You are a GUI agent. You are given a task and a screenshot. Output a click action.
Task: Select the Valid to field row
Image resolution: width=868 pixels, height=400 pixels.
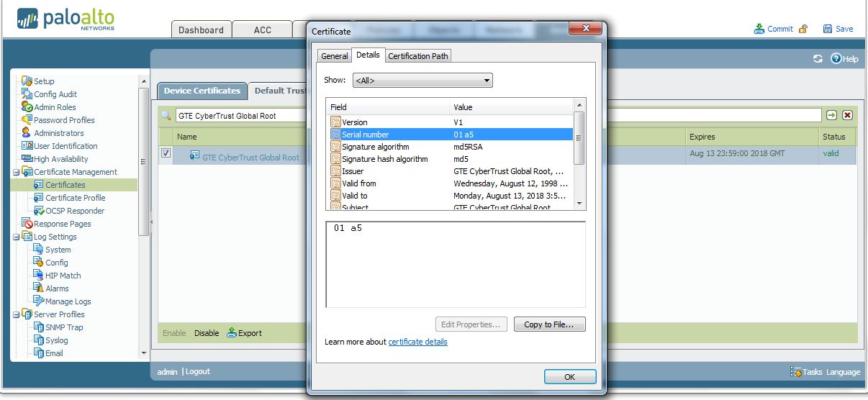[x=451, y=196]
